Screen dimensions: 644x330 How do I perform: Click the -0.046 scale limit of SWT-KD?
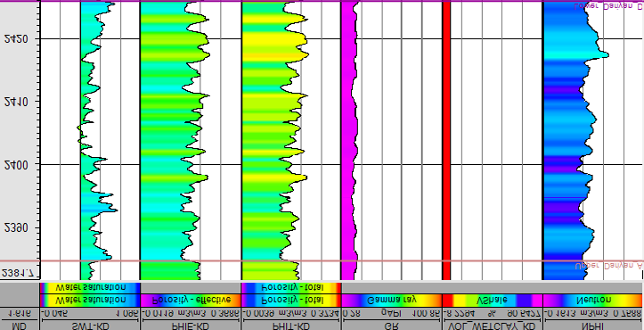pos(53,313)
